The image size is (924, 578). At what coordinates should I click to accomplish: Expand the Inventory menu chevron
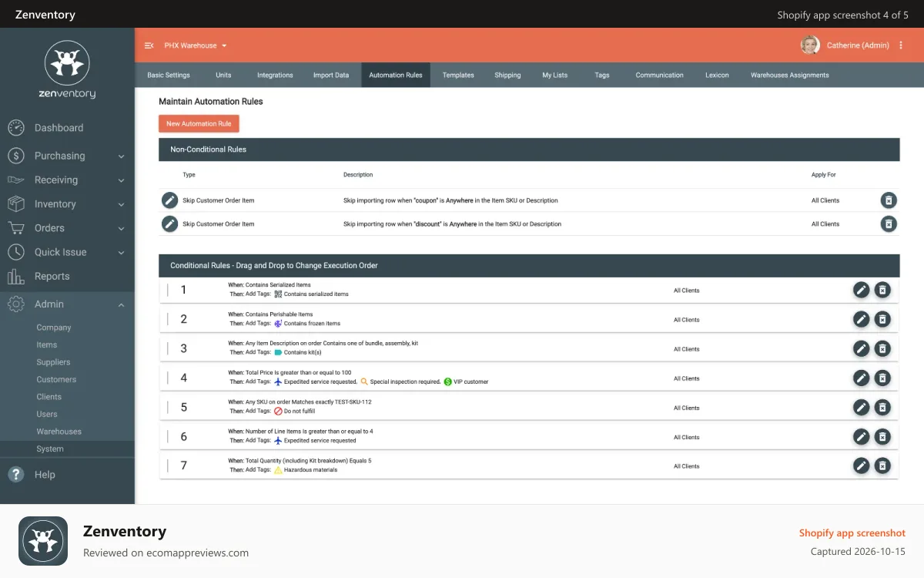(121, 205)
